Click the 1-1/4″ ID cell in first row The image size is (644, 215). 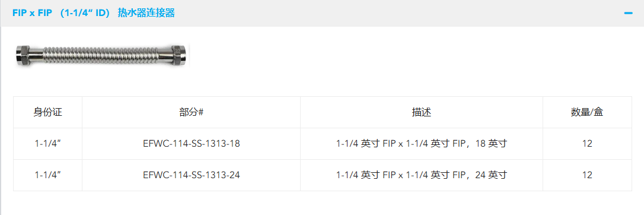pos(47,144)
